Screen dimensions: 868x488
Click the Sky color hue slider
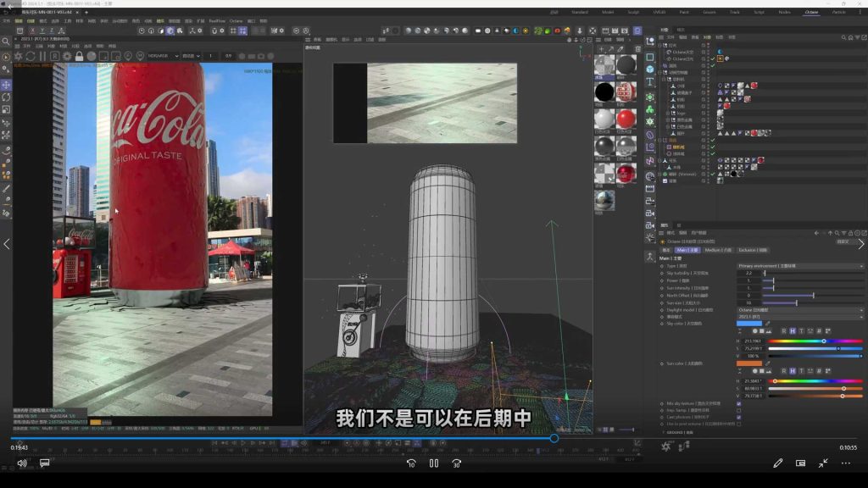coord(815,341)
